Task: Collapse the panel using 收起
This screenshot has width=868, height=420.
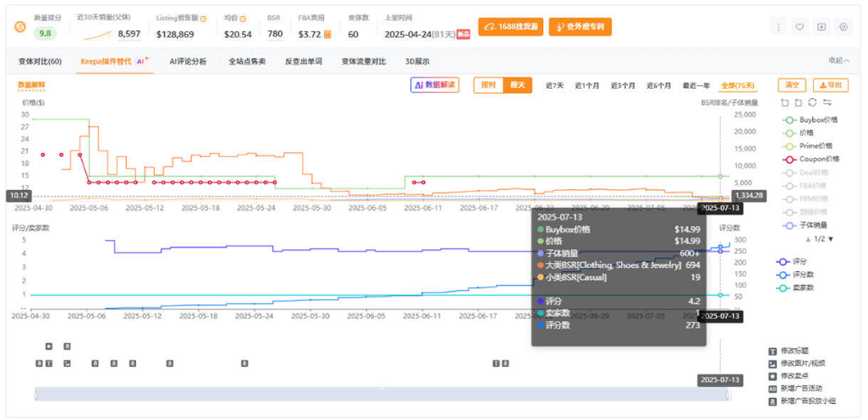Action: (x=838, y=61)
